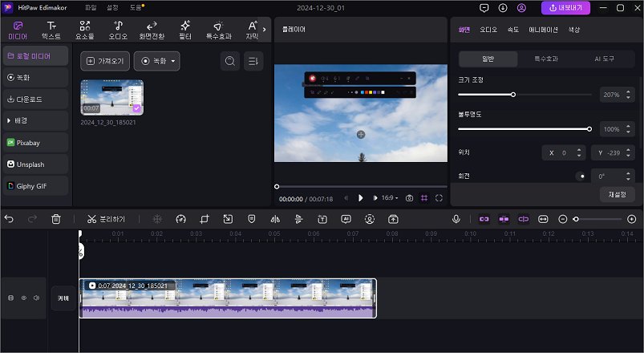The width and height of the screenshot is (644, 353).
Task: Open the download center icon in title bar
Action: pos(503,8)
